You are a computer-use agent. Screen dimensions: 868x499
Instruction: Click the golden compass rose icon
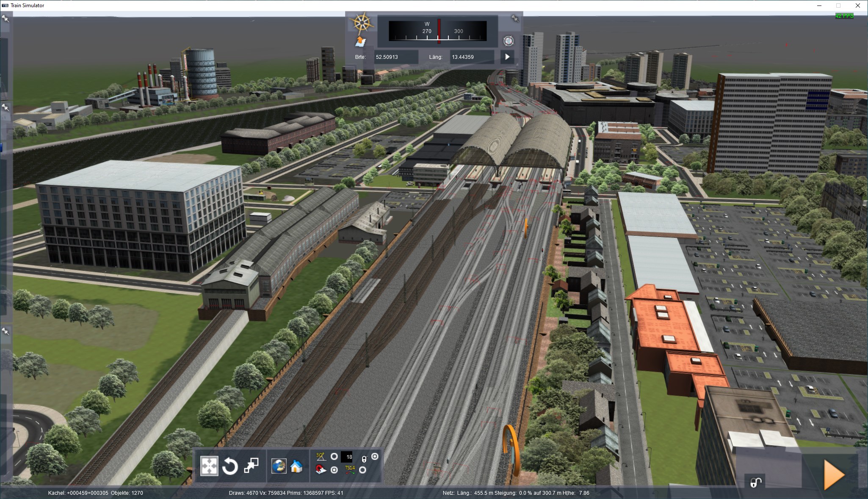click(x=361, y=22)
